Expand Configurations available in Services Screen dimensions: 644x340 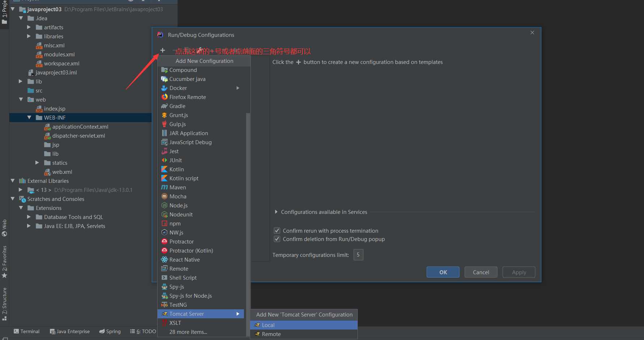276,212
